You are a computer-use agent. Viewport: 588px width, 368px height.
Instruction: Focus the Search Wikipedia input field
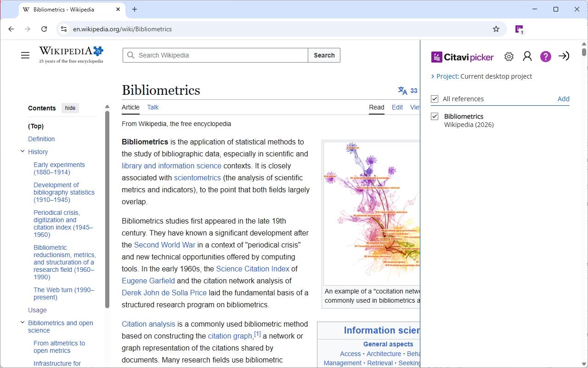click(215, 55)
